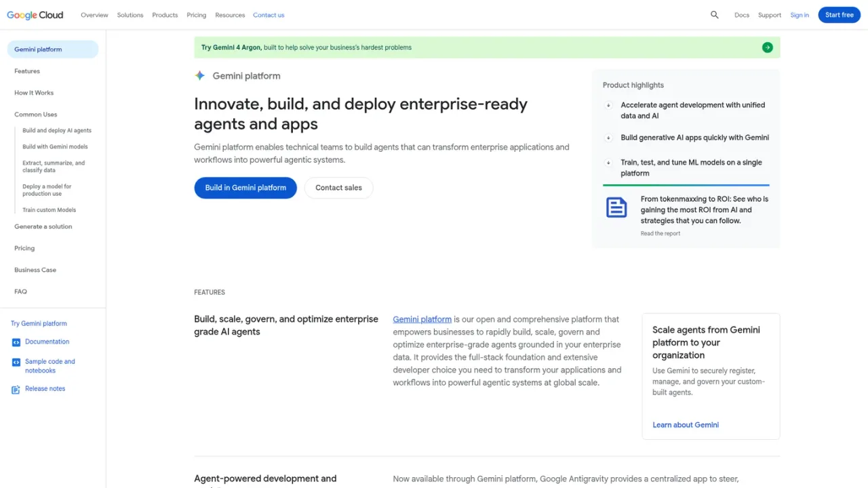The height and width of the screenshot is (488, 868).
Task: Go to FAQ in the sidebar
Action: [x=21, y=291]
